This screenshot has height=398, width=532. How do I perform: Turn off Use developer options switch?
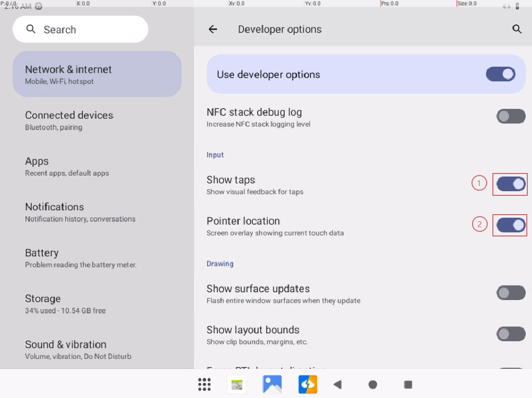tap(500, 74)
